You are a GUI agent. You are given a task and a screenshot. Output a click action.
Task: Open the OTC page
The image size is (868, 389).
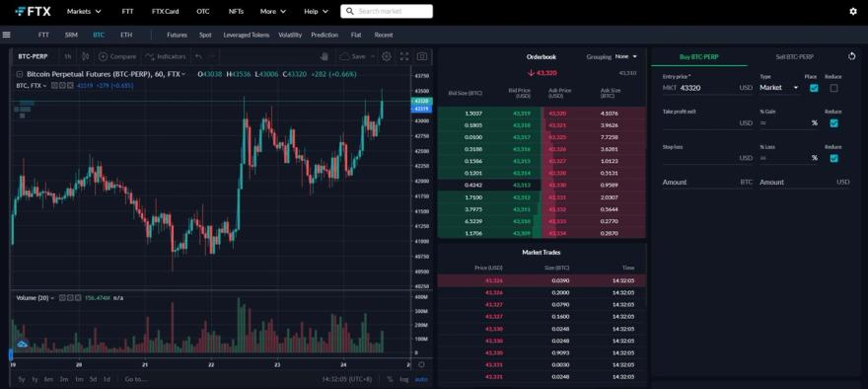pyautogui.click(x=203, y=11)
